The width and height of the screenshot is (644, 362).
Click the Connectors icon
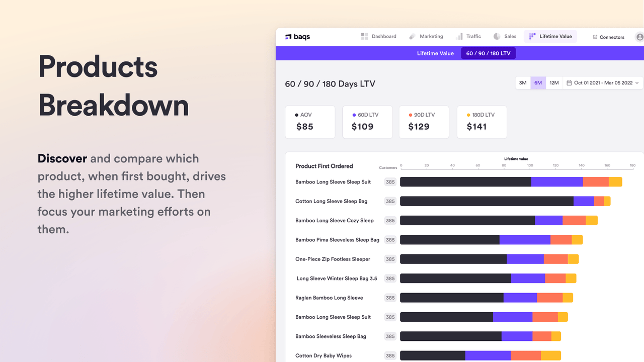595,37
